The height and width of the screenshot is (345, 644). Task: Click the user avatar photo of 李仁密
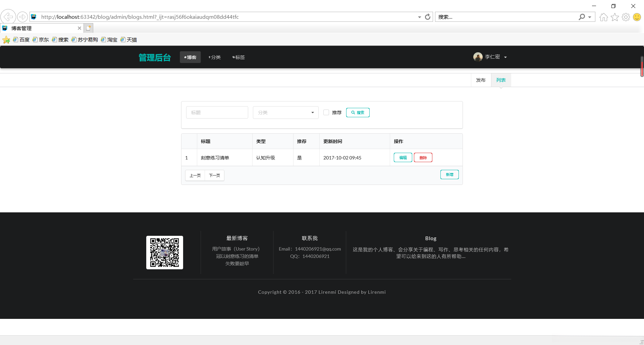pos(478,57)
